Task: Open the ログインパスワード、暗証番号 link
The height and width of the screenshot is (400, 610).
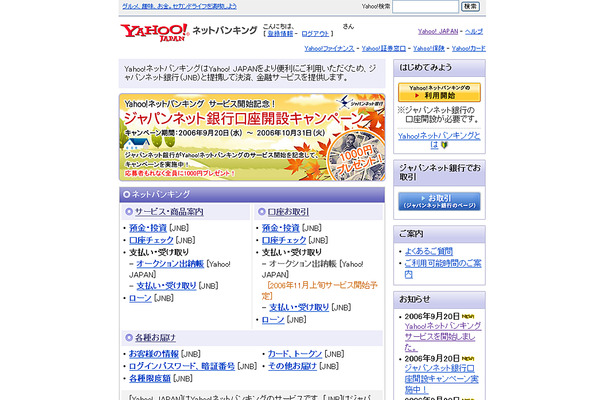Action: [x=182, y=366]
